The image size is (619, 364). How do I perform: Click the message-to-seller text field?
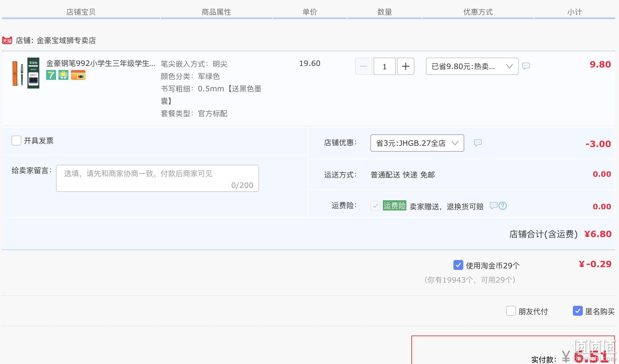point(158,178)
